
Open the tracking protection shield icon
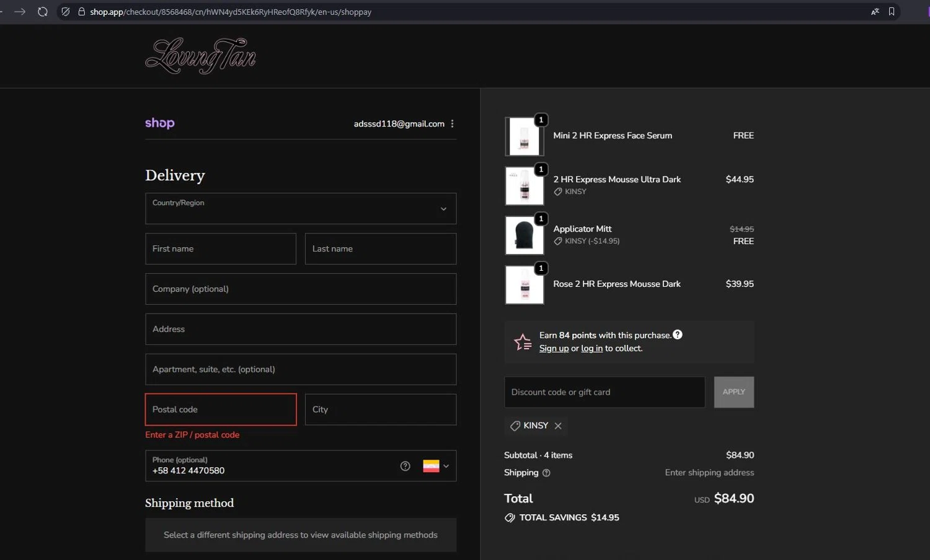point(66,12)
